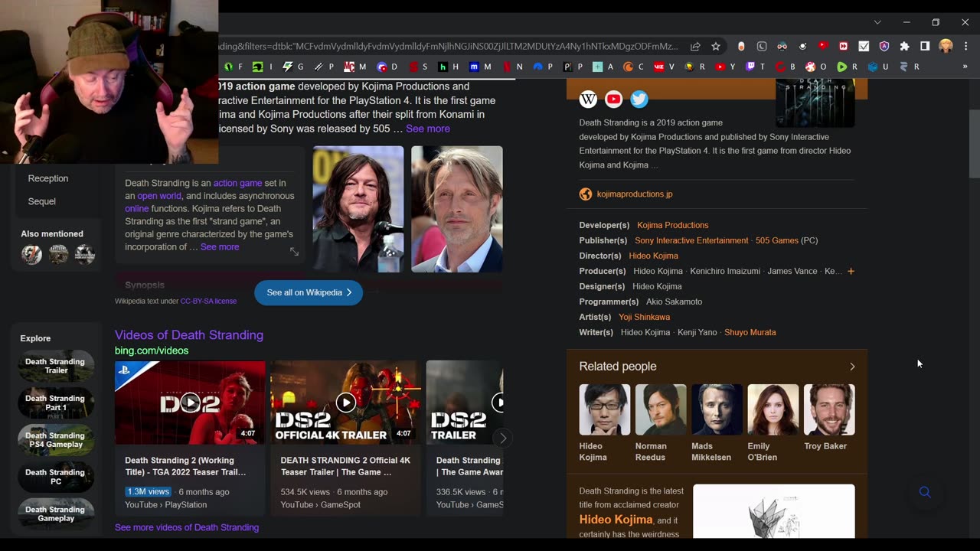The height and width of the screenshot is (551, 980).
Task: Open the bookmark labeled A
Action: 603,67
